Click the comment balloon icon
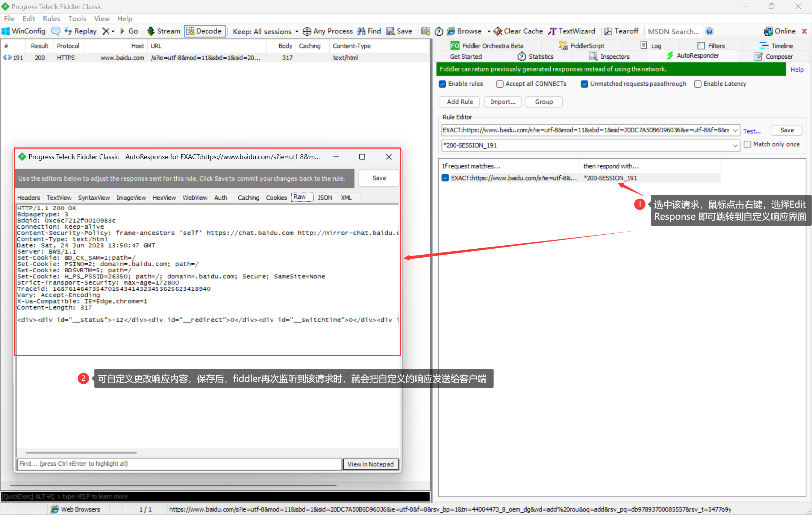Viewport: 812px width, 515px height. click(56, 31)
